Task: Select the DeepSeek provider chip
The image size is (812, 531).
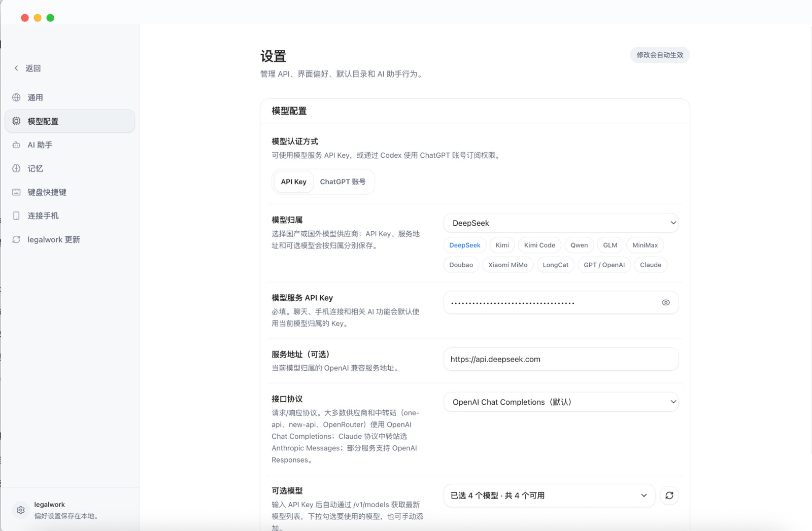Action: pos(465,245)
